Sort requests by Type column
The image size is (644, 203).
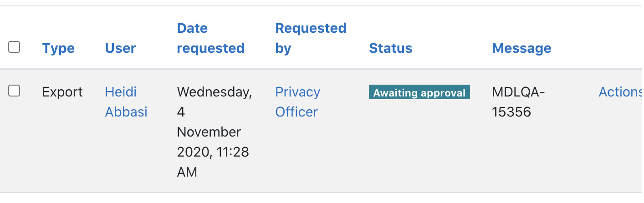[58, 48]
